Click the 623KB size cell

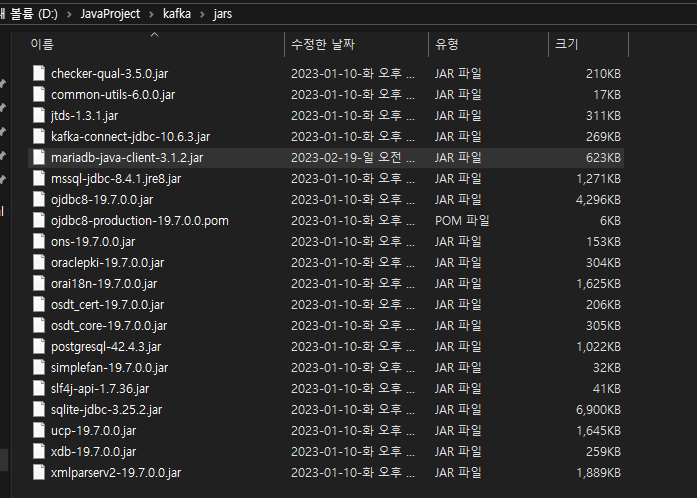pyautogui.click(x=603, y=157)
